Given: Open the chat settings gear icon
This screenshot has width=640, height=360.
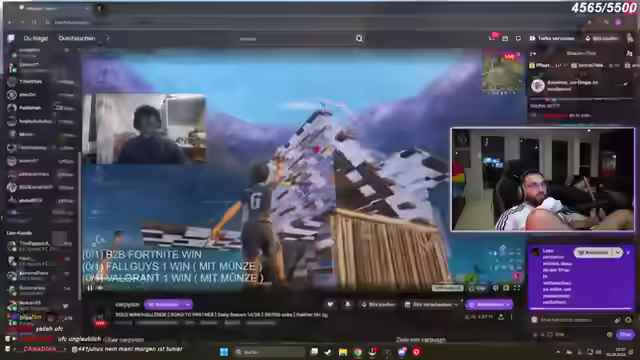Looking at the screenshot, I should coord(609,334).
